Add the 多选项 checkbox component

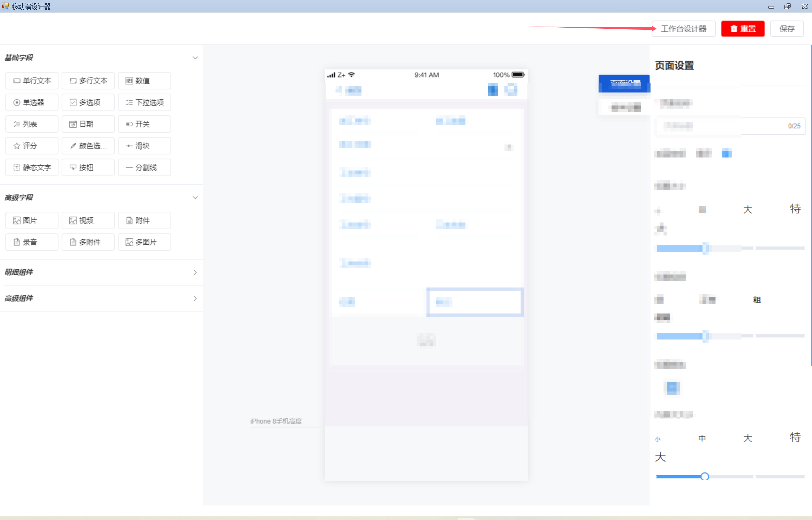click(x=88, y=102)
